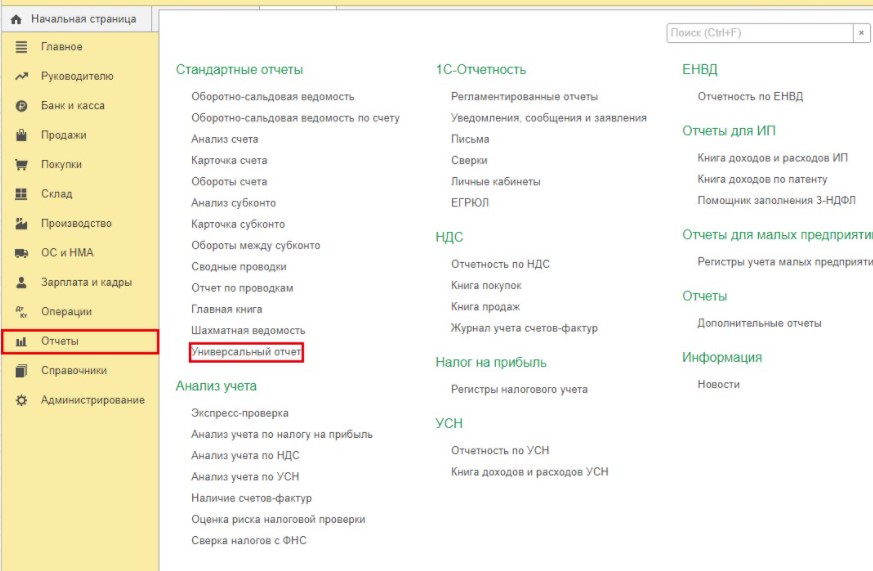Clear search with the × button
The width and height of the screenshot is (873, 571).
[x=861, y=33]
